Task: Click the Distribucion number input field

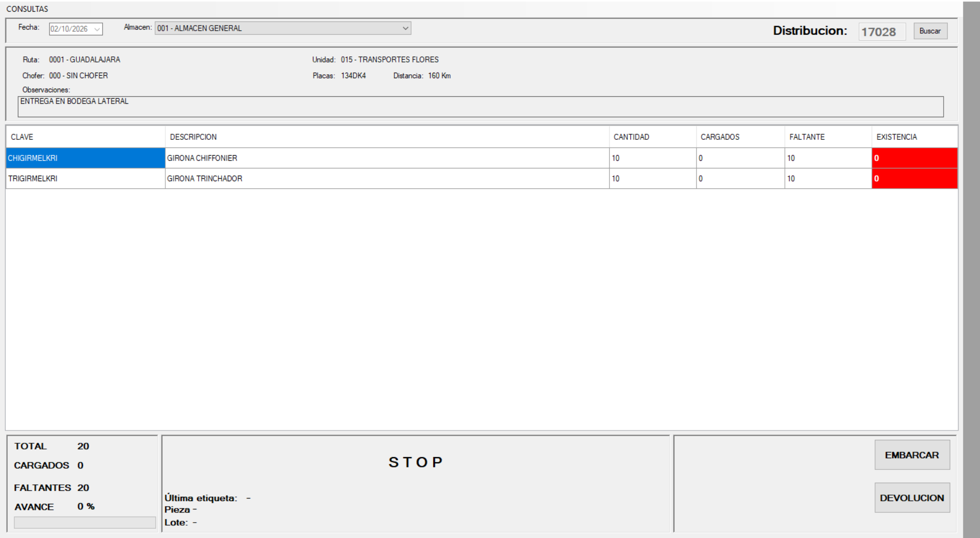Action: click(882, 32)
